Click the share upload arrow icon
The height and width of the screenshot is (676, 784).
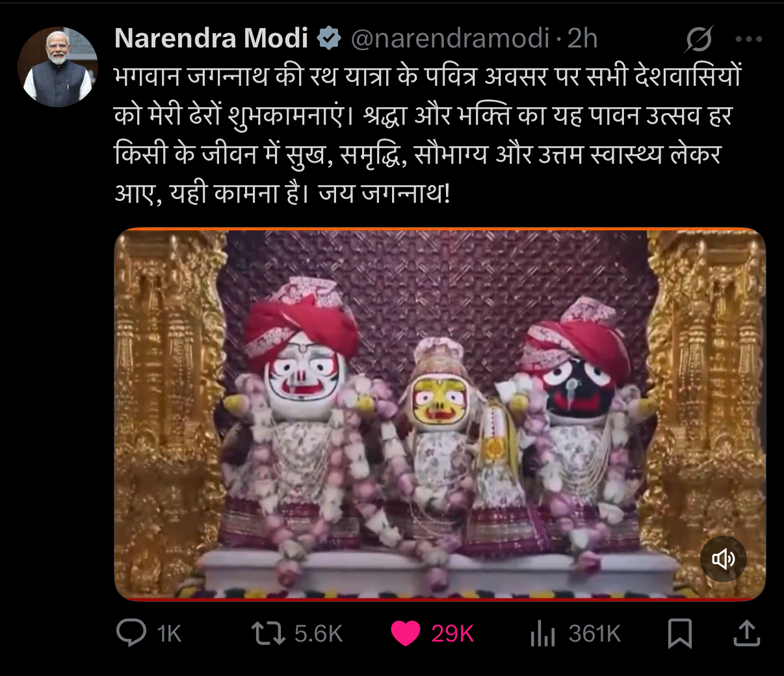(747, 634)
